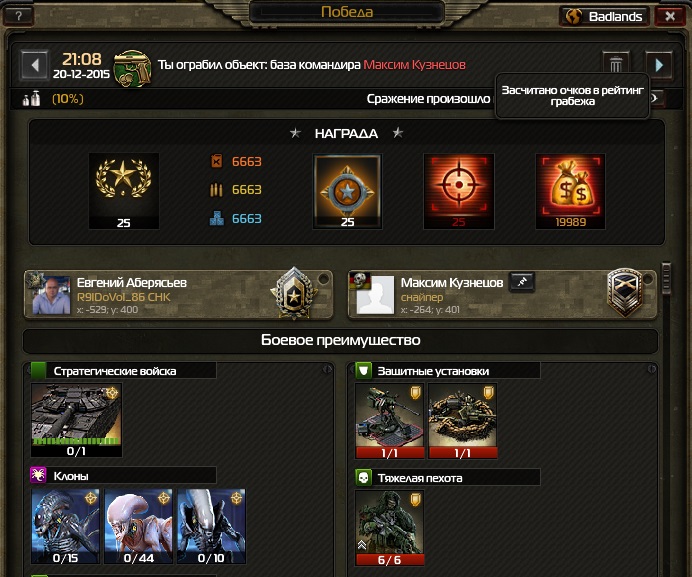
Task: Collapse the Защитные установки section
Action: click(x=651, y=369)
